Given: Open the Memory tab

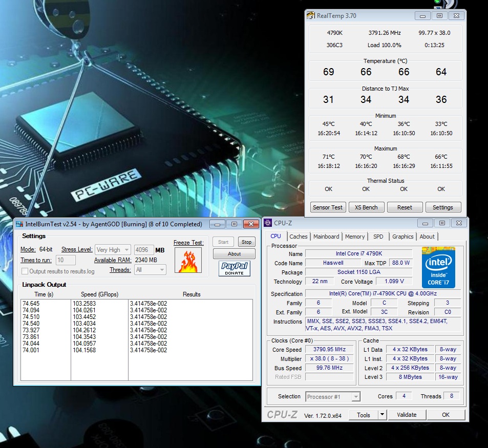Looking at the screenshot, I should (x=355, y=237).
